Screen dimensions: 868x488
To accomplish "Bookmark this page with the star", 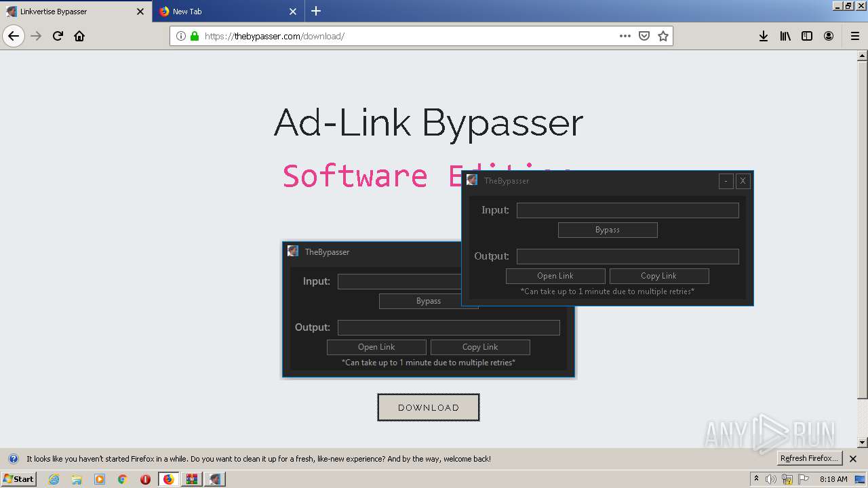I will pos(663,36).
